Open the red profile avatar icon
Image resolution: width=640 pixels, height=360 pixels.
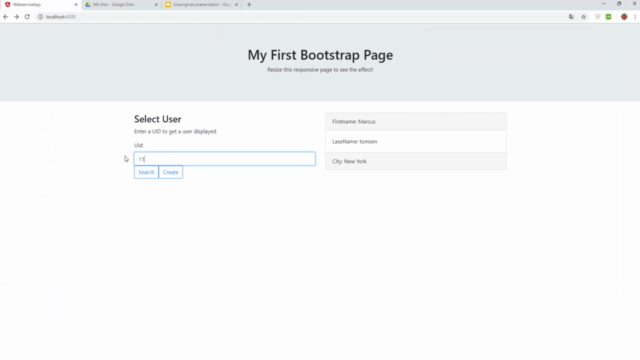(624, 17)
